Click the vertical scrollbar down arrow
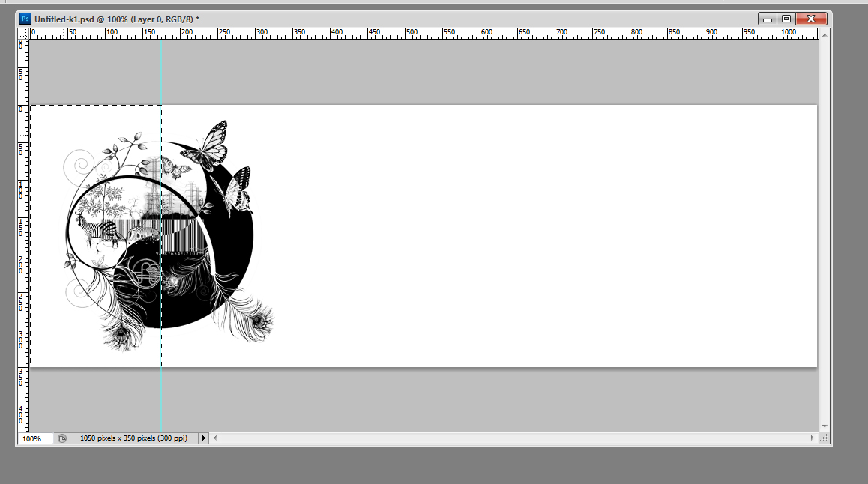868x484 pixels. coord(824,426)
